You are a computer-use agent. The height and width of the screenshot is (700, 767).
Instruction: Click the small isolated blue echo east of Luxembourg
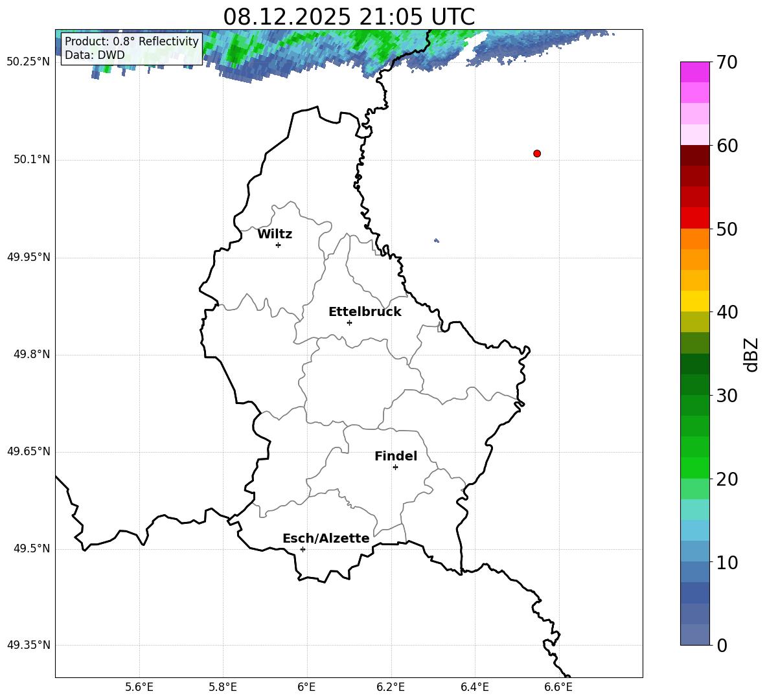coord(437,240)
